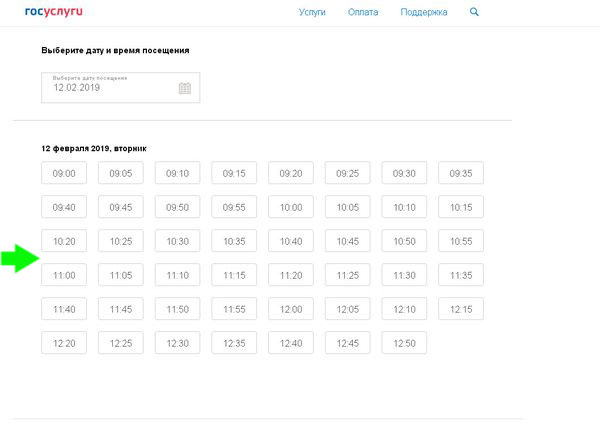Select the 09:10 time slot

point(177,173)
